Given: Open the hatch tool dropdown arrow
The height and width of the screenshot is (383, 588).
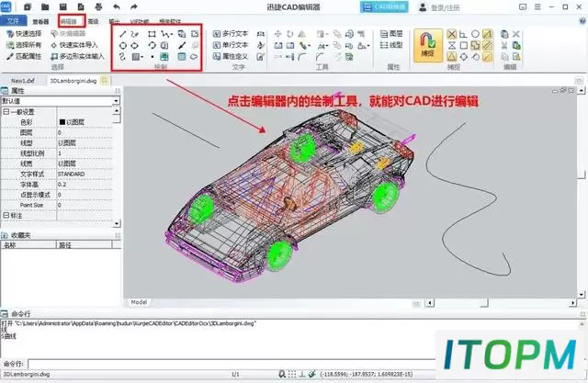Looking at the screenshot, I should [142, 57].
